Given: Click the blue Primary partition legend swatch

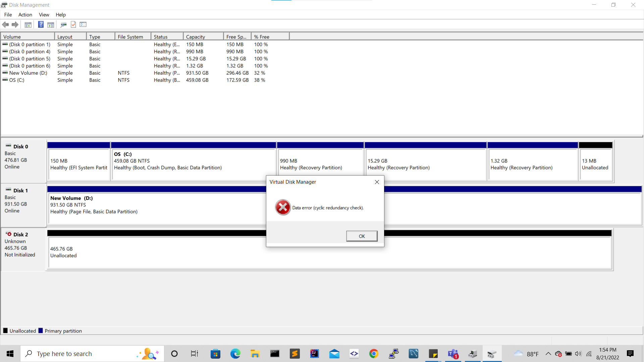Looking at the screenshot, I should 41,331.
